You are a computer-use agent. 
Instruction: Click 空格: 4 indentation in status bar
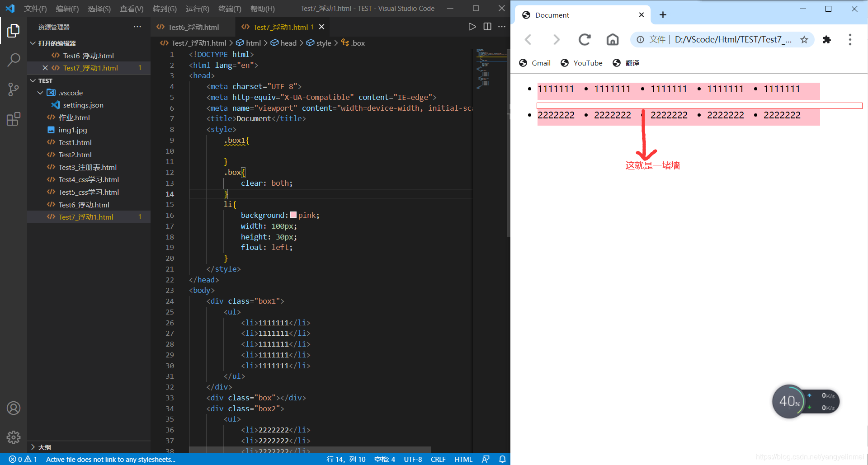coord(384,459)
